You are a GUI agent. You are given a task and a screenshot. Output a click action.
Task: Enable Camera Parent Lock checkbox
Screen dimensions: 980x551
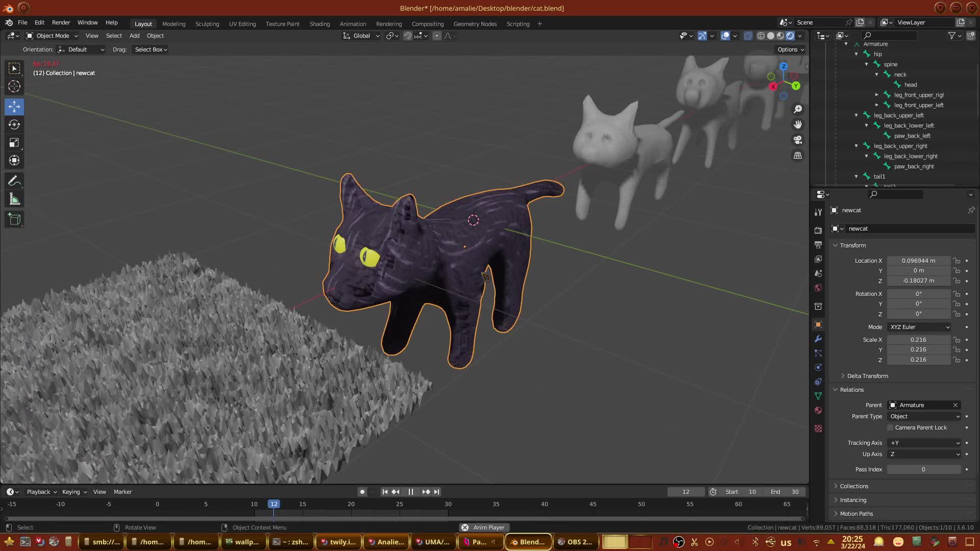tap(890, 428)
